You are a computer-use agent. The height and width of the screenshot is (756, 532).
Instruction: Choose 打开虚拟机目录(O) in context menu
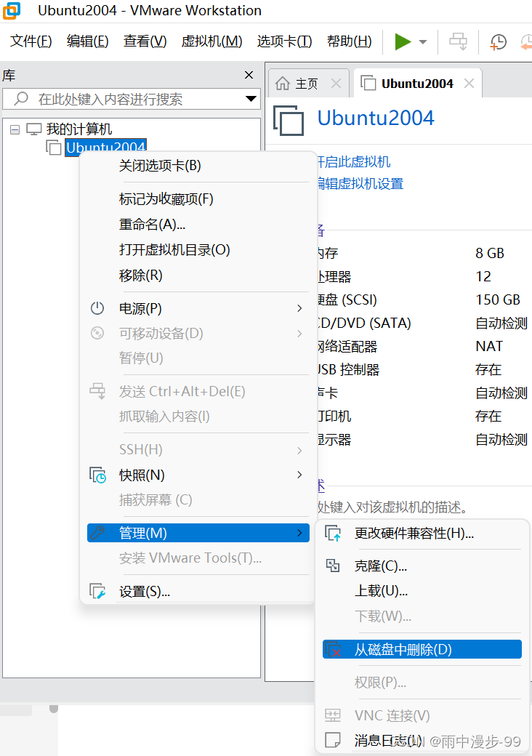pos(198,250)
